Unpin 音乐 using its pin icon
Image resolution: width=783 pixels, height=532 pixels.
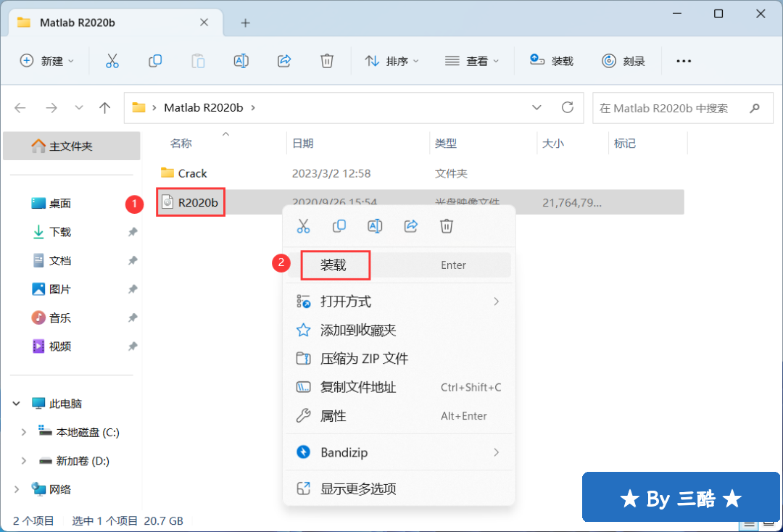(x=133, y=317)
